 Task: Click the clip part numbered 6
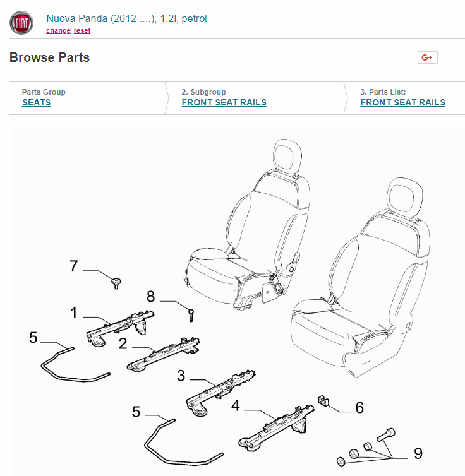323,401
